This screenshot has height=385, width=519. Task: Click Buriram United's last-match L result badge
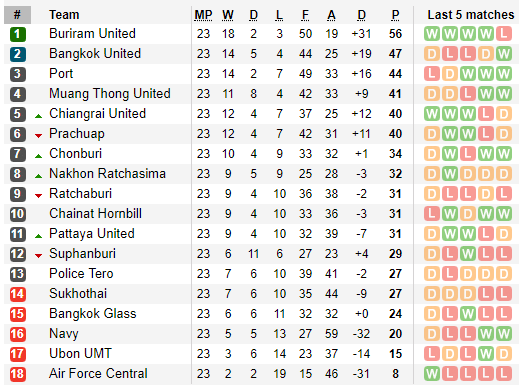(504, 34)
